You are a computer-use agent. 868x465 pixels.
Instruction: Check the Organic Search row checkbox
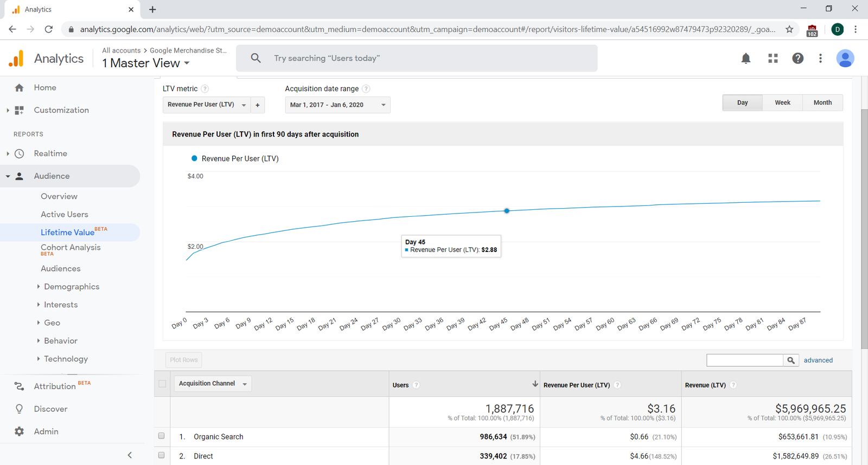point(162,436)
